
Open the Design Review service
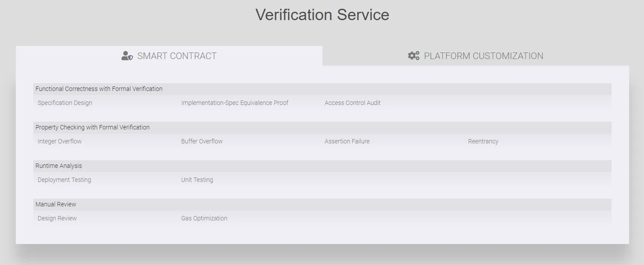pyautogui.click(x=57, y=218)
